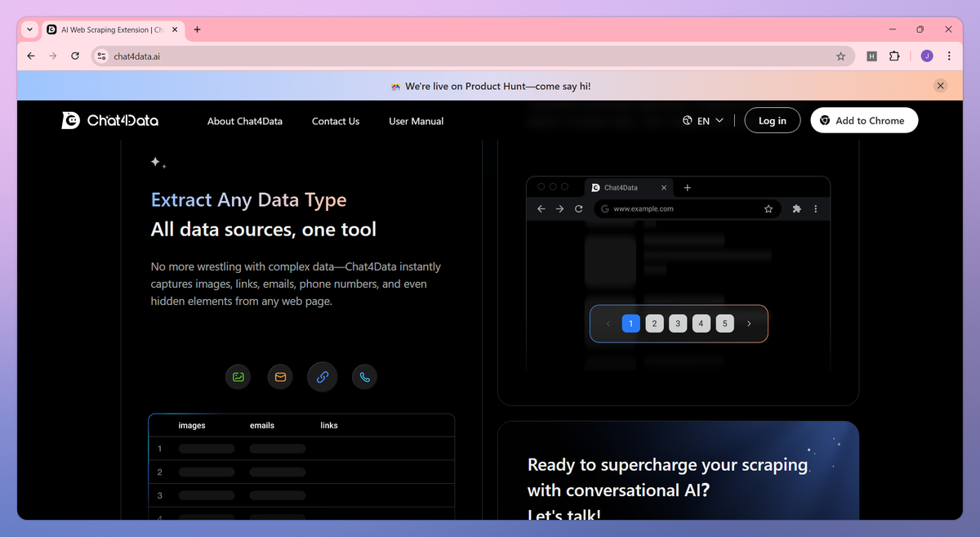Viewport: 980px width, 537px height.
Task: Click the Extract Any Data Type heading
Action: [249, 200]
